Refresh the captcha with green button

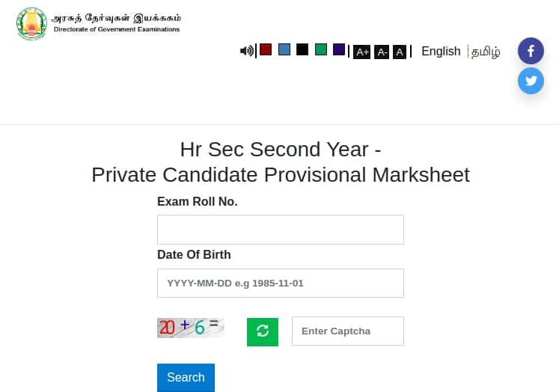coord(263,331)
